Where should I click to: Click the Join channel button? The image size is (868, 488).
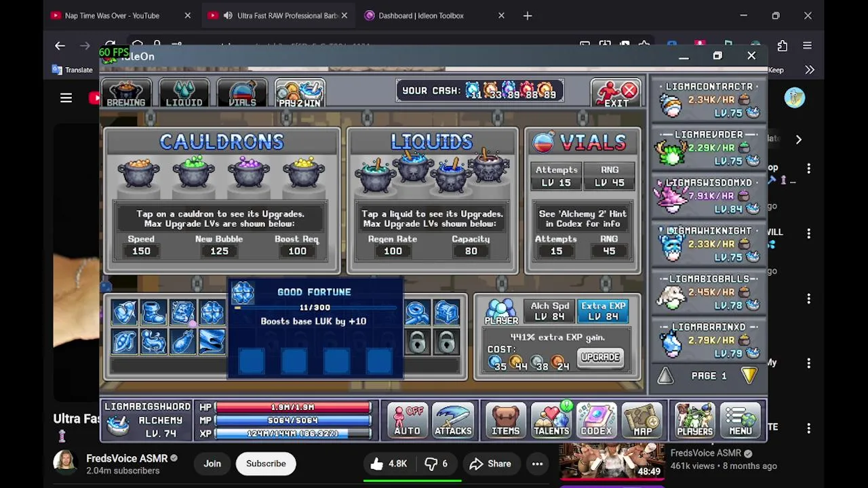point(212,464)
